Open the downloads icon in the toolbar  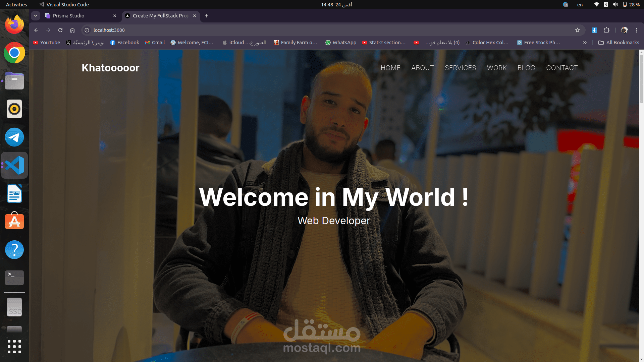coord(594,30)
